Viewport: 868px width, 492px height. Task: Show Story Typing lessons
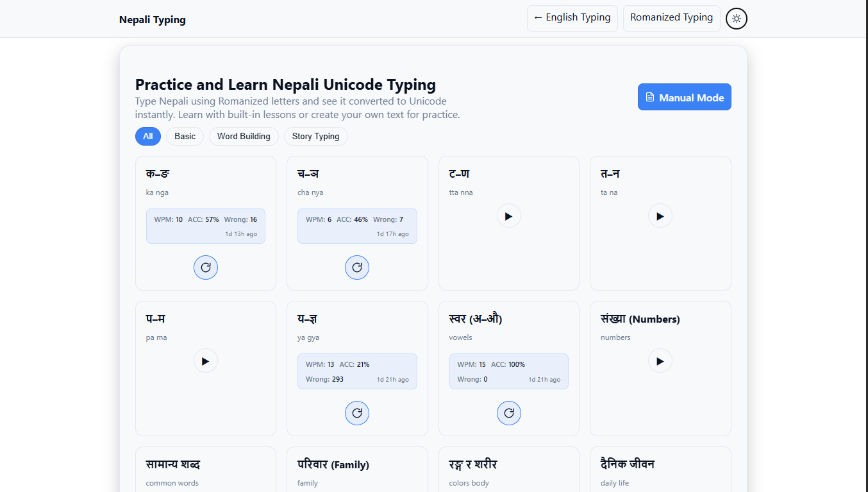[315, 136]
